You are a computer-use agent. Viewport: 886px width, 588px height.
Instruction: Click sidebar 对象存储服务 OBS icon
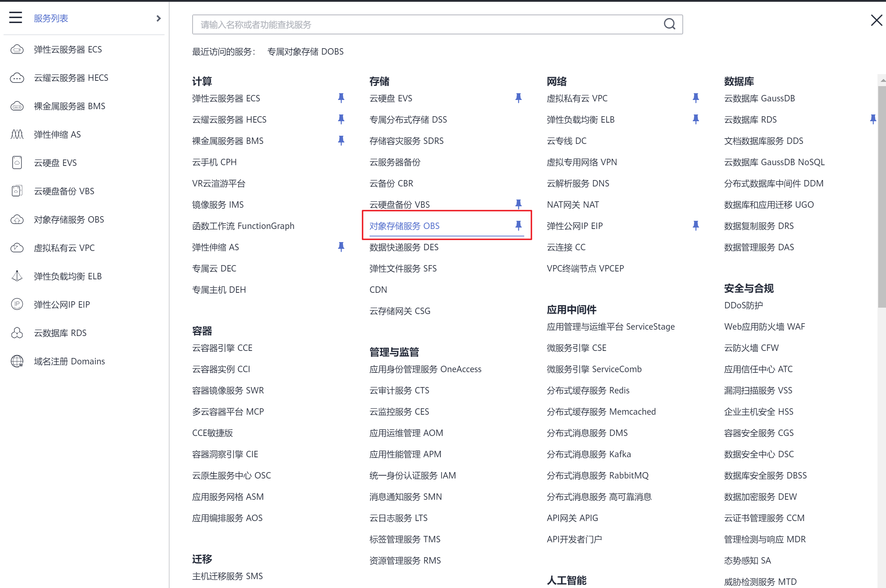pyautogui.click(x=17, y=219)
